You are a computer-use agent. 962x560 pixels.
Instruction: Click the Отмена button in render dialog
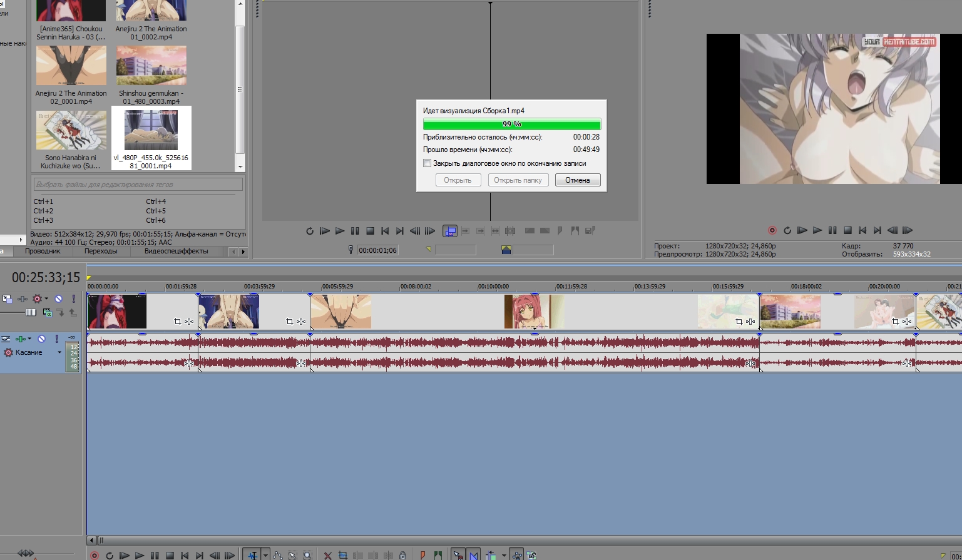coord(578,180)
